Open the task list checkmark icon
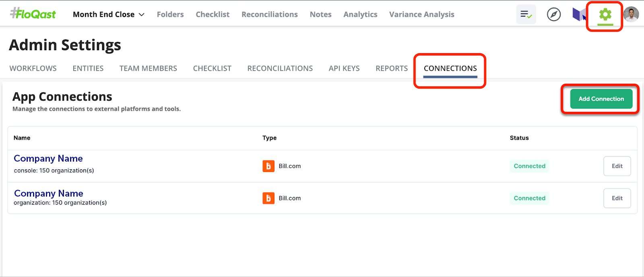The width and height of the screenshot is (644, 277). [526, 14]
